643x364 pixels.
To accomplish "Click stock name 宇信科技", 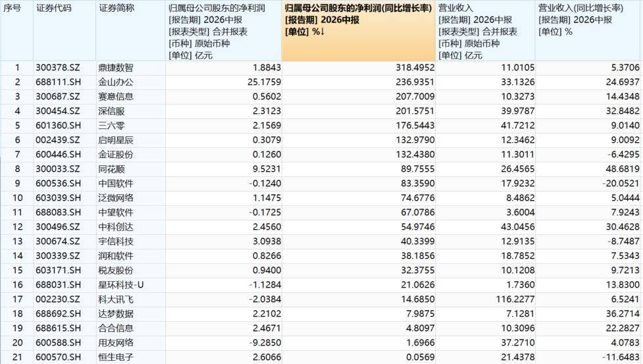I will point(116,242).
